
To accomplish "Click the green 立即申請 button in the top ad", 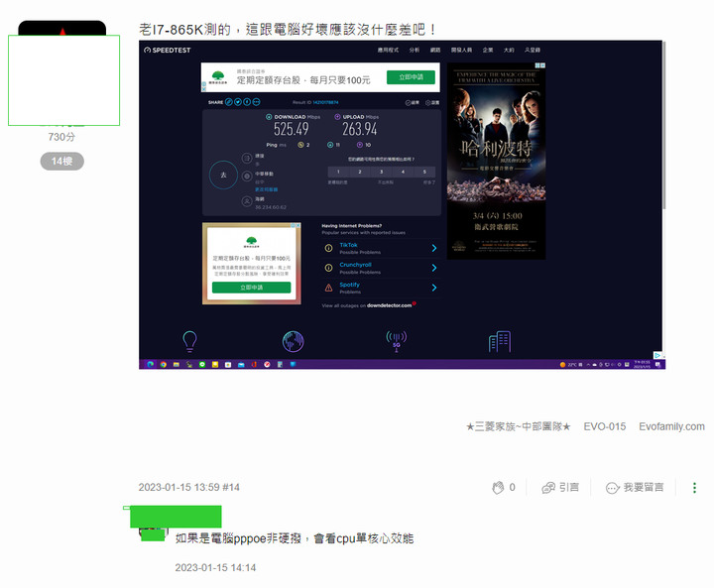I will tap(411, 77).
